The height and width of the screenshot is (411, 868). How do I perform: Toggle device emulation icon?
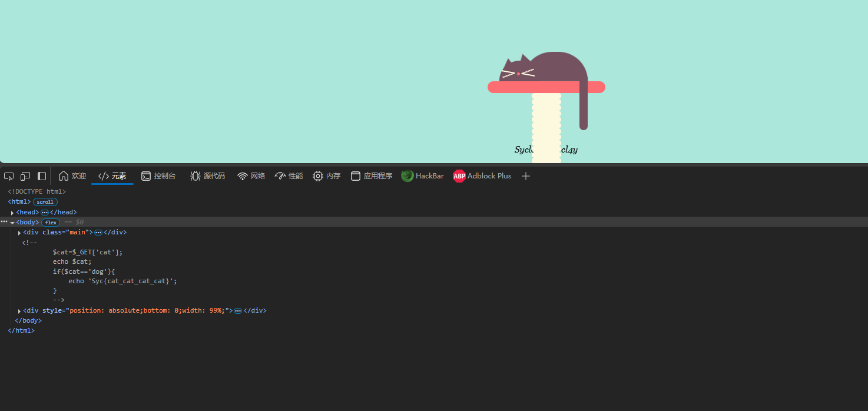25,176
